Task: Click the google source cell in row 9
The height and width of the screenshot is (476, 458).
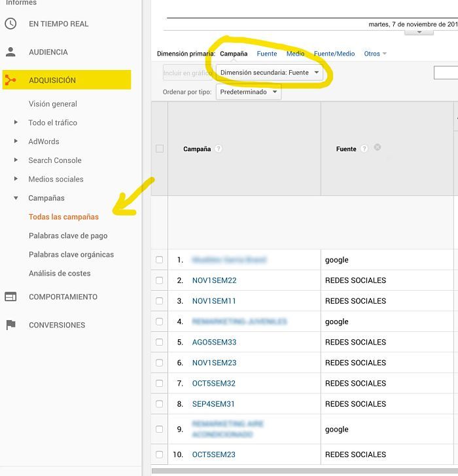Action: click(337, 430)
